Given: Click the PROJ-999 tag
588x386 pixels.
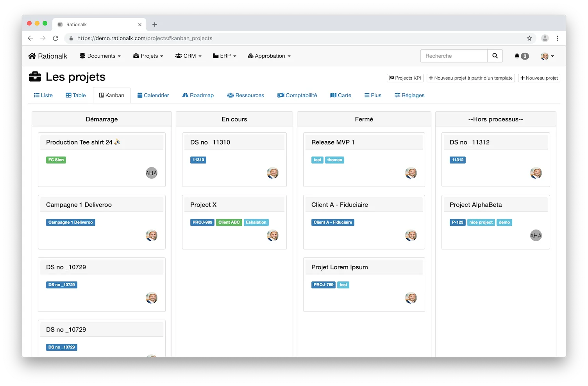Looking at the screenshot, I should (x=202, y=222).
